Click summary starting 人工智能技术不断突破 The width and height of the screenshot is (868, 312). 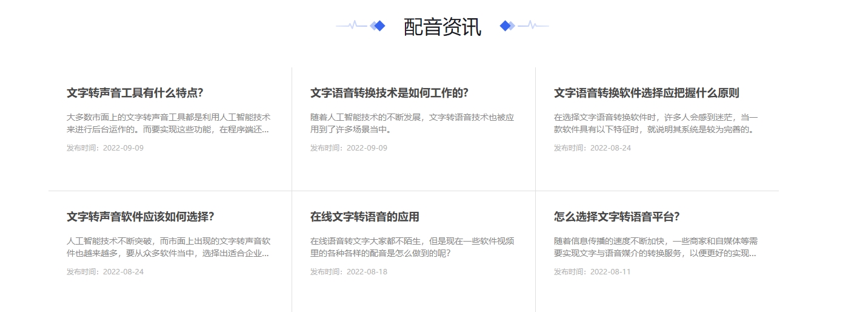tap(168, 247)
